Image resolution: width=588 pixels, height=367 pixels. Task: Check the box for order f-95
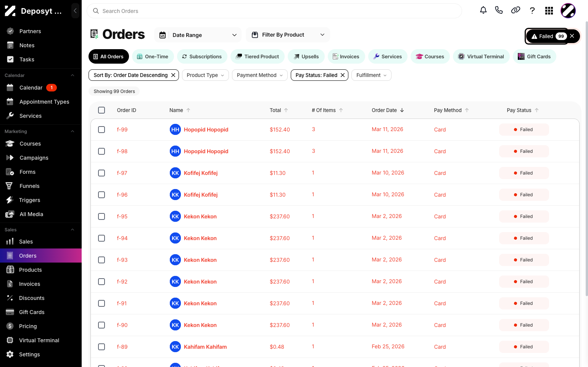coord(101,216)
